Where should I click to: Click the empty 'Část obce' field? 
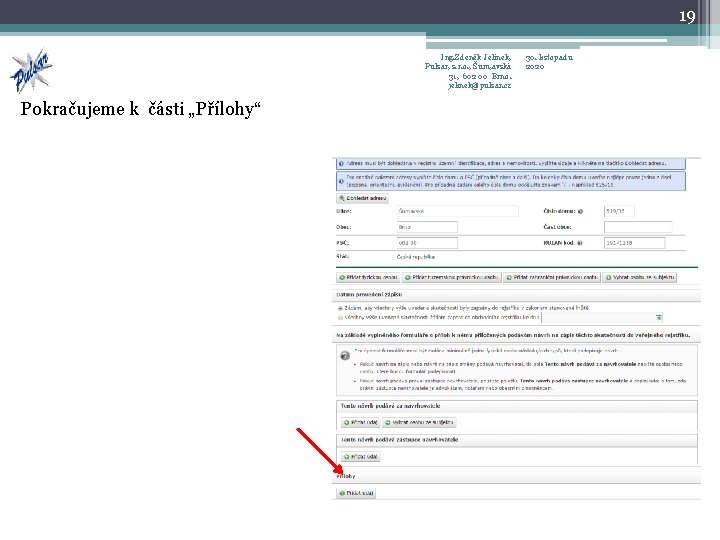[x=638, y=227]
